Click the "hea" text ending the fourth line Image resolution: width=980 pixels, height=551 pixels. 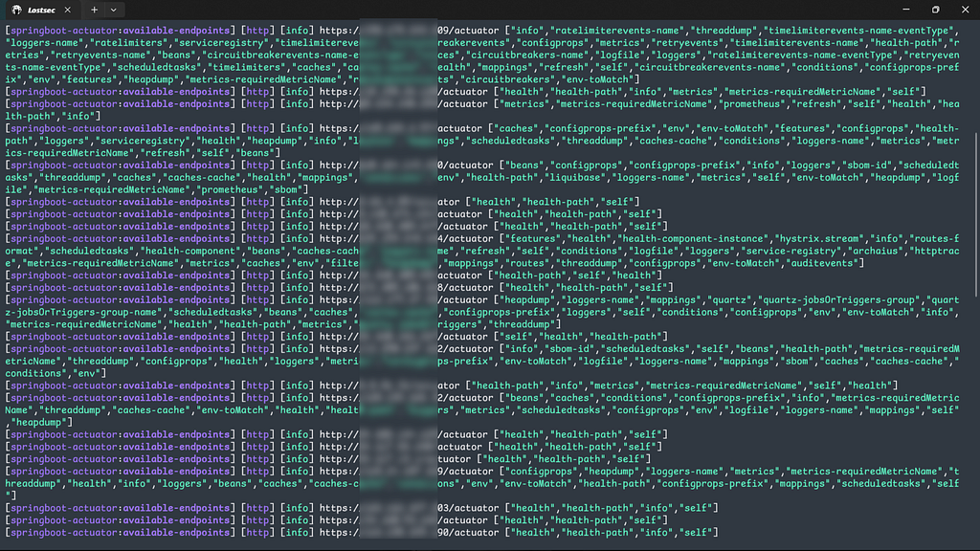(950, 104)
